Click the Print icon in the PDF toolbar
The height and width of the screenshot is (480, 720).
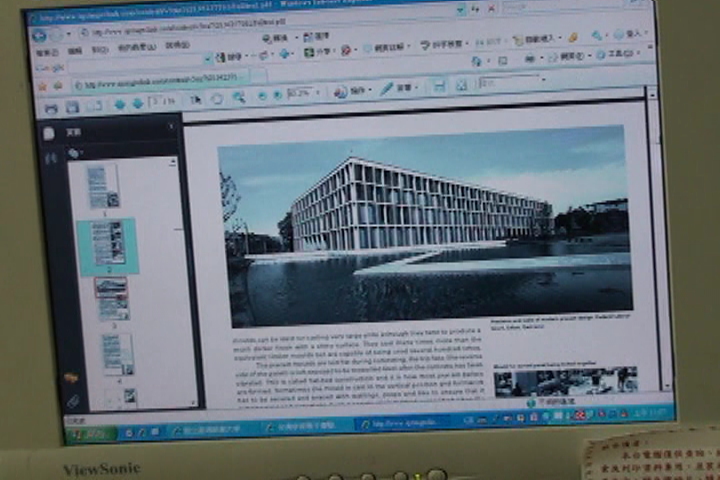coord(51,109)
